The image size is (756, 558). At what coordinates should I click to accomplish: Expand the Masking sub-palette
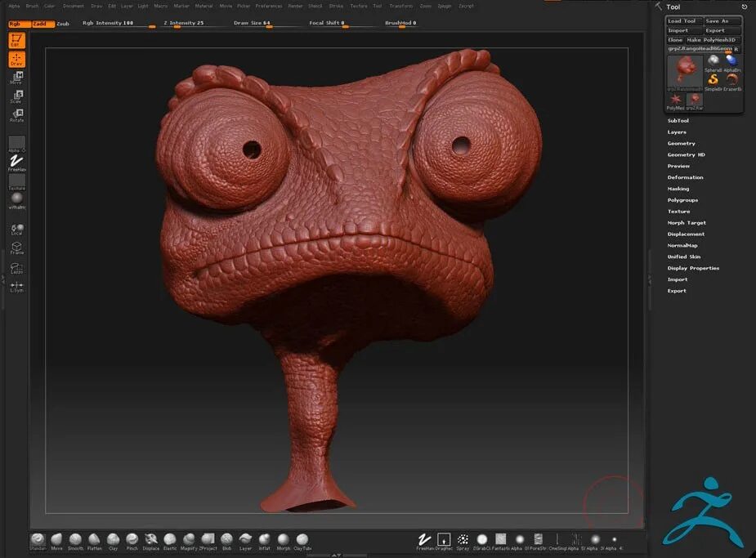point(678,189)
